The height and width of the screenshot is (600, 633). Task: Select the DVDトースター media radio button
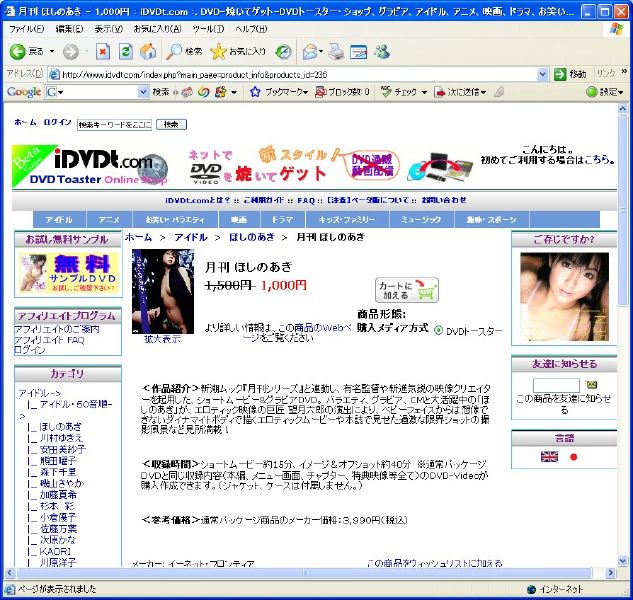click(x=439, y=330)
